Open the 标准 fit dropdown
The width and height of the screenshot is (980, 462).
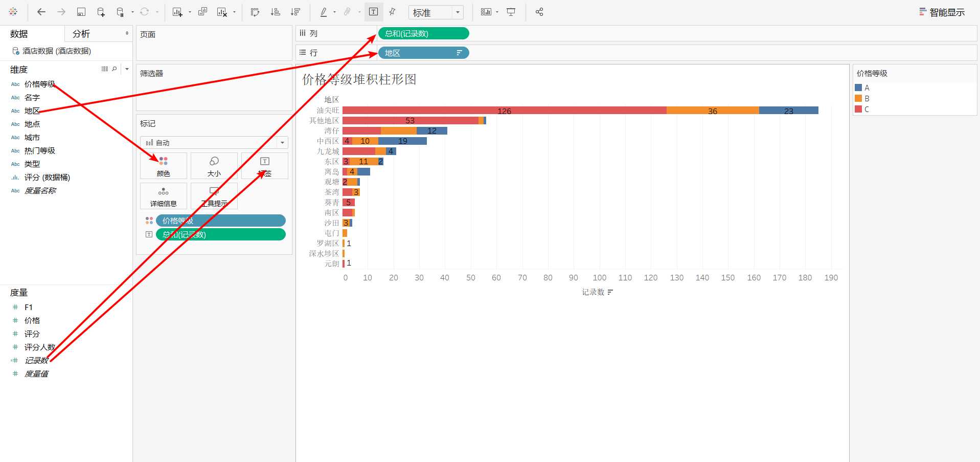click(436, 12)
